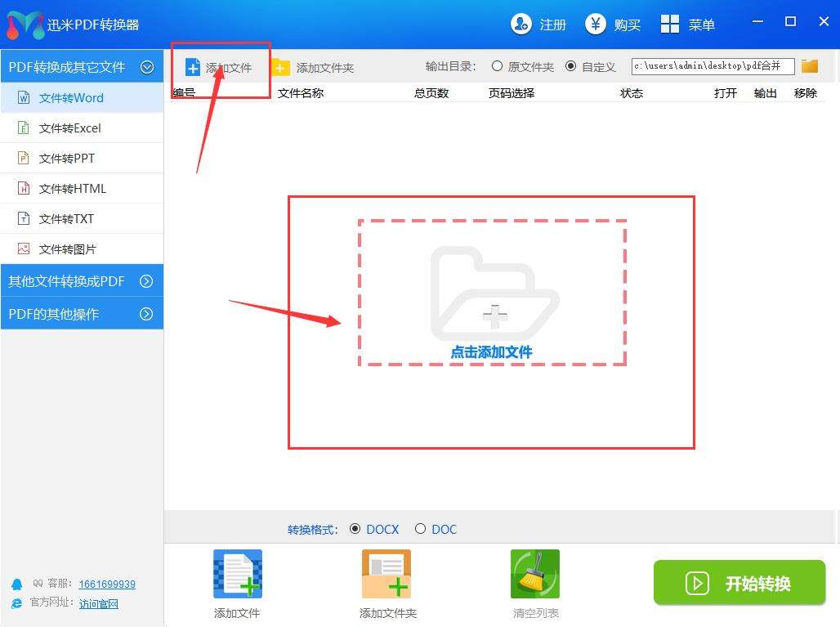This screenshot has height=627, width=840.
Task: Click the 迅米PDF转换器 logo
Action: coord(25,25)
